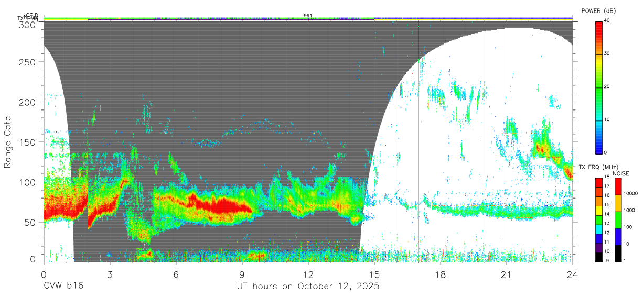Click the x-axis tick label "24"
The width and height of the screenshot is (644, 297).
click(573, 274)
